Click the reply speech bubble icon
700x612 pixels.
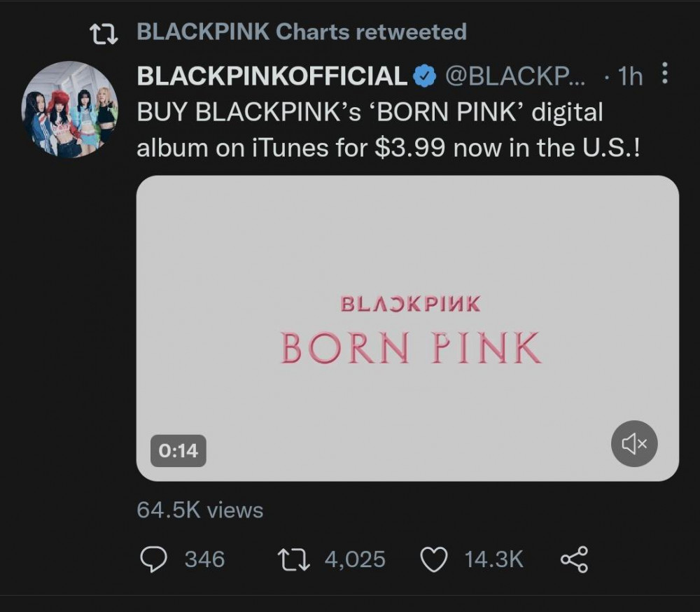153,559
